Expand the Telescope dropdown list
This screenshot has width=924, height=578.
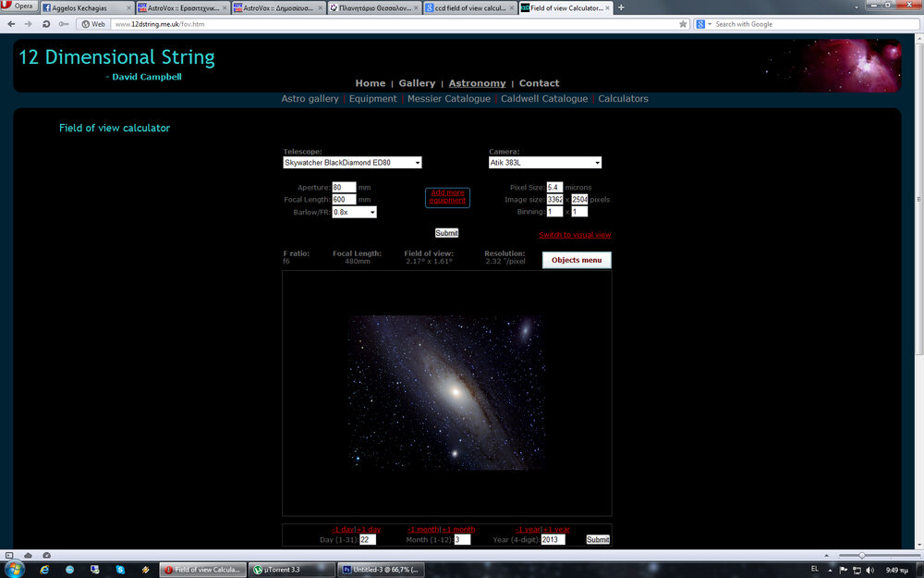click(352, 163)
